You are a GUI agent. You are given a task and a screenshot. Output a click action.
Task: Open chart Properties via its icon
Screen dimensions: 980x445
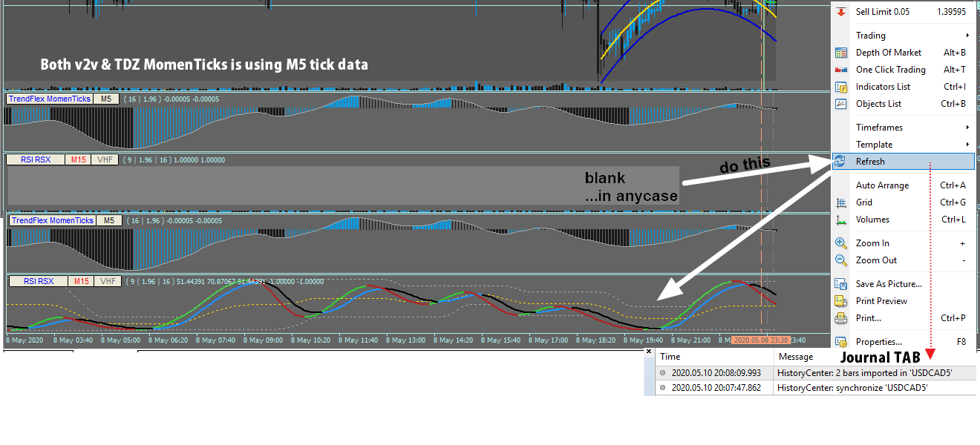(841, 342)
